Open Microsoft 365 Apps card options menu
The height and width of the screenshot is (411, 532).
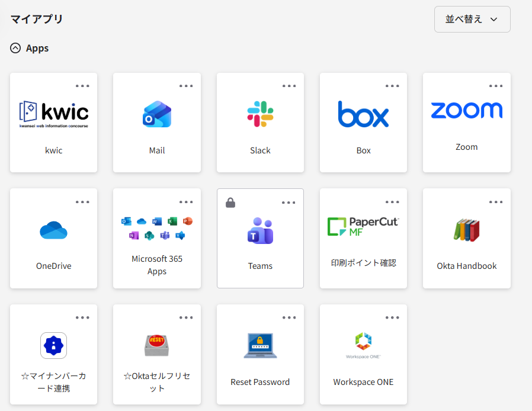186,202
